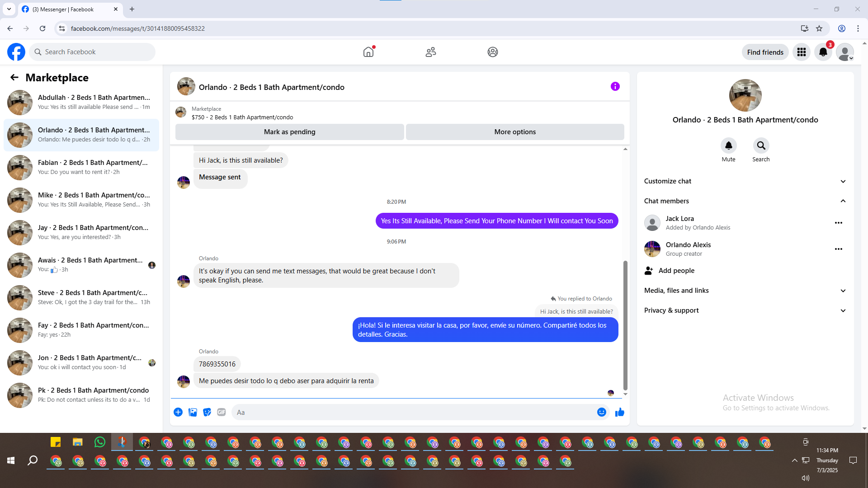The image size is (868, 488).
Task: Open Facebook apps grid menu
Action: tap(801, 52)
